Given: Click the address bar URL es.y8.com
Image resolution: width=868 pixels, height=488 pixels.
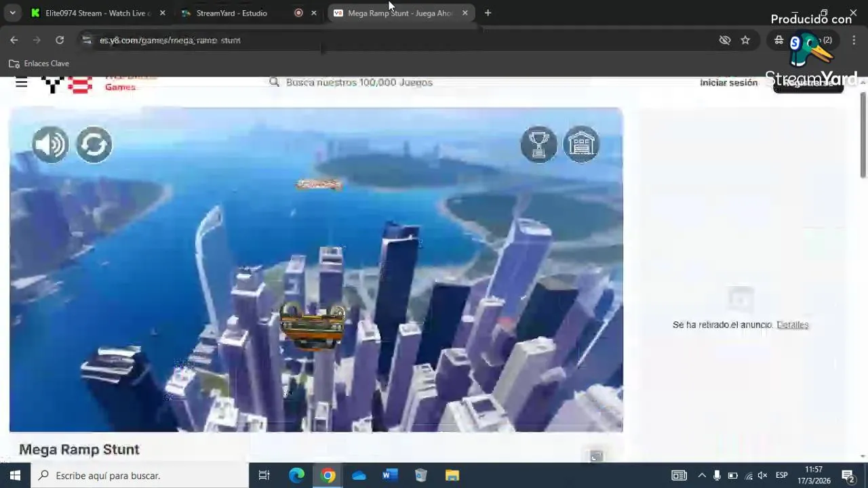Looking at the screenshot, I should [170, 40].
